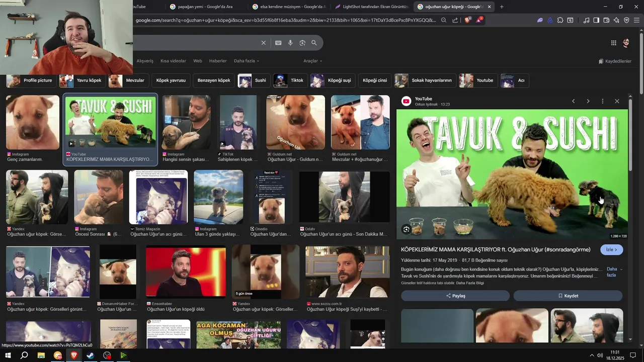The width and height of the screenshot is (644, 362).
Task: Show hidden system tray icons
Action: pyautogui.click(x=592, y=355)
